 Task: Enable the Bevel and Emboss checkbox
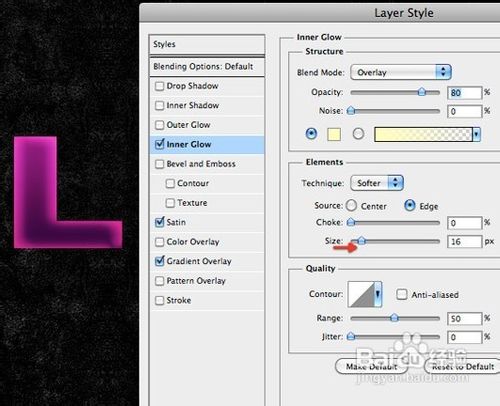pos(159,164)
